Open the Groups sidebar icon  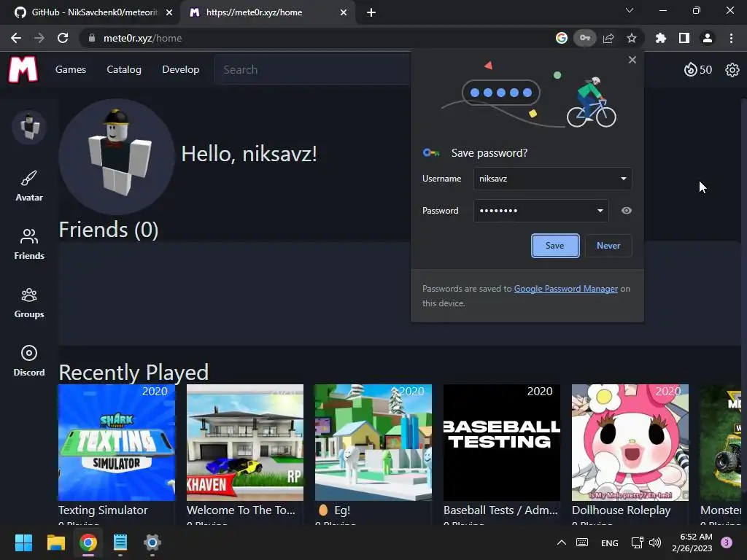point(29,303)
